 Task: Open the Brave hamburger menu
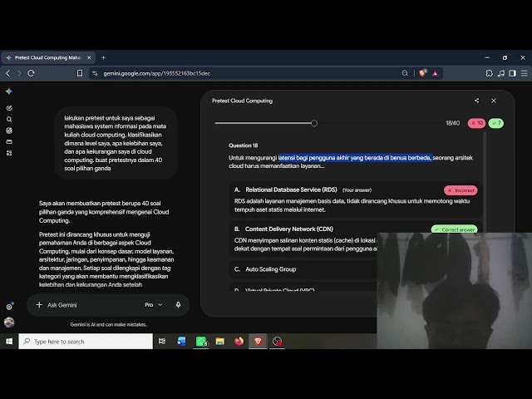[x=525, y=73]
